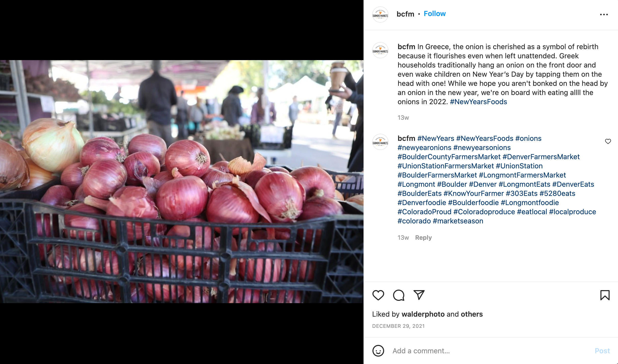This screenshot has width=618, height=364.
Task: Submit comment with Post button
Action: [602, 351]
